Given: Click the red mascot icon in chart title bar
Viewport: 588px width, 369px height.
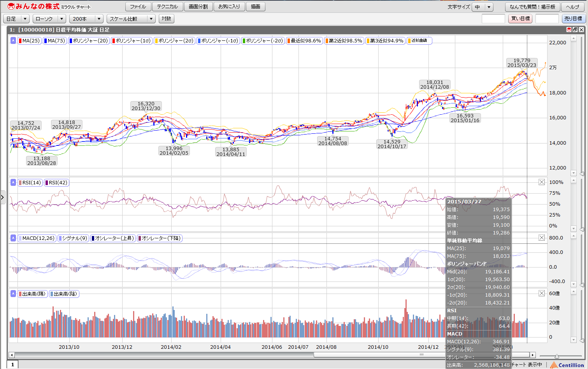Looking at the screenshot, I should click(569, 30).
